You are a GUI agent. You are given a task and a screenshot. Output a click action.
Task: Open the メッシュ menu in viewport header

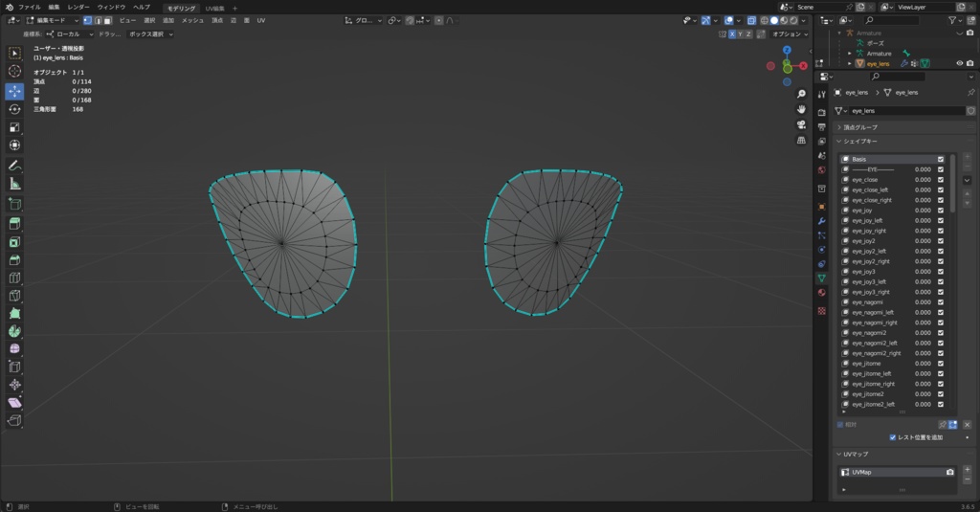pos(192,20)
